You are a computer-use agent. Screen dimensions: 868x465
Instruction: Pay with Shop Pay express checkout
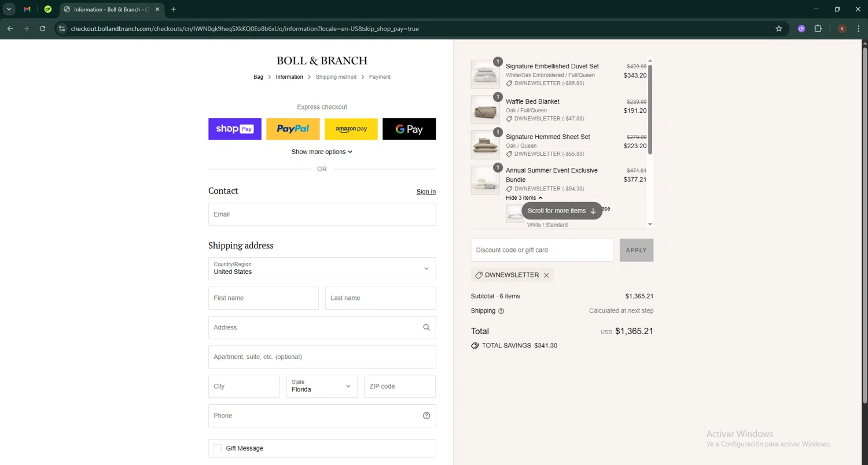click(x=234, y=129)
